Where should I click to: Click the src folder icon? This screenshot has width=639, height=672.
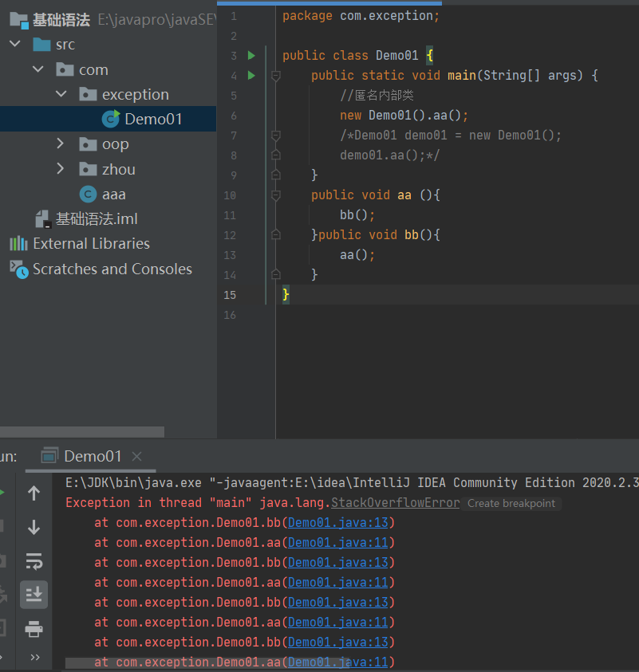(x=41, y=44)
